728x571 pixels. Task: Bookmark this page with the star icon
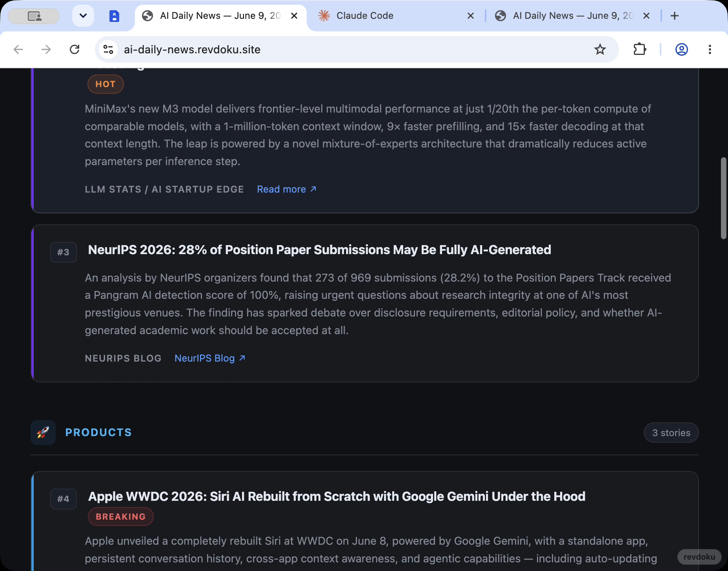(600, 49)
